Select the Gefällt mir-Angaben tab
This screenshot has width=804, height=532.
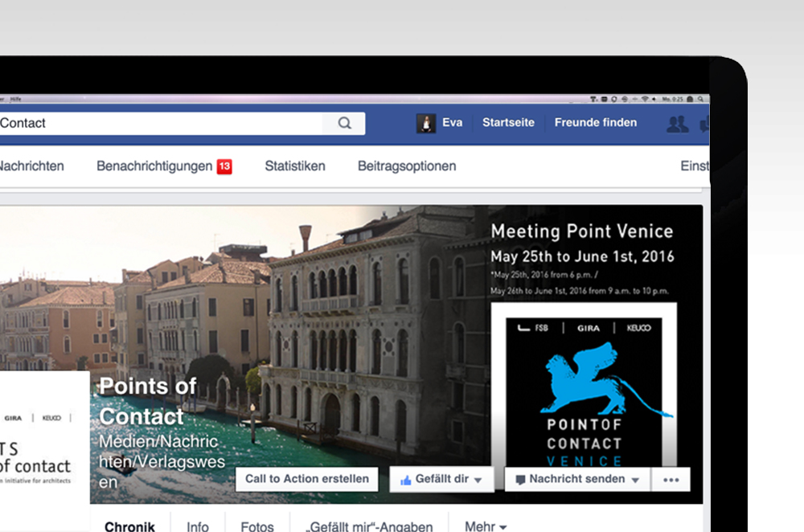pyautogui.click(x=369, y=526)
